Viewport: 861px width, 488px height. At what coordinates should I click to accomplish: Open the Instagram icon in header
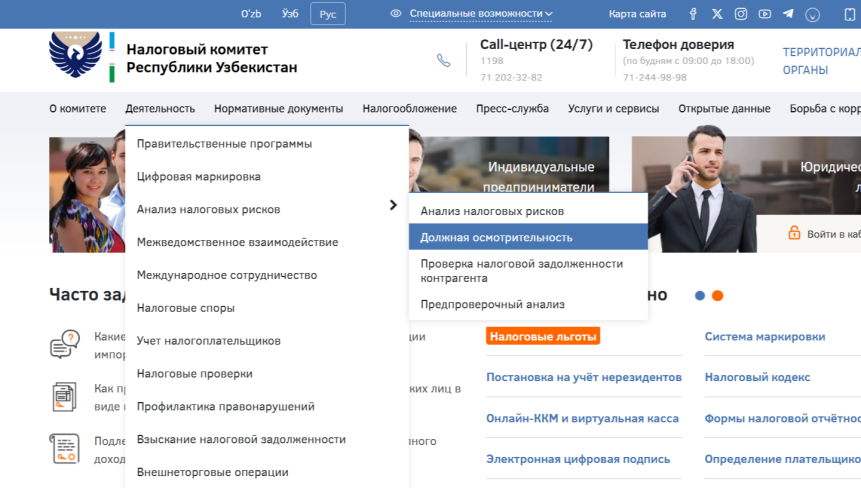(x=741, y=14)
